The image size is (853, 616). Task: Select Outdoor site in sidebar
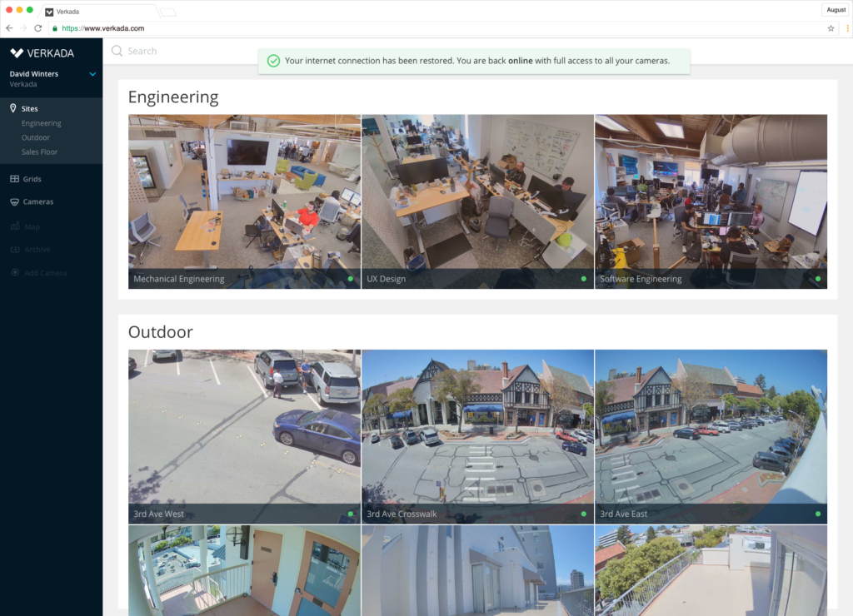(35, 137)
